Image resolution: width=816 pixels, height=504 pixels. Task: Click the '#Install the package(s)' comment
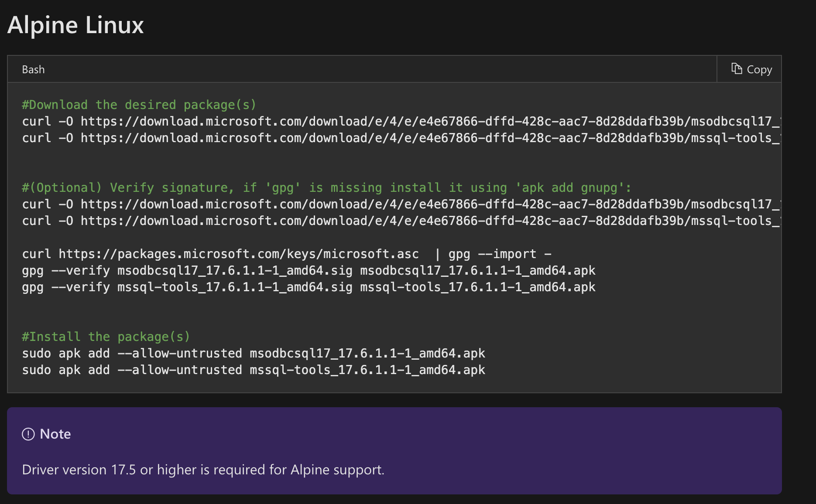tap(106, 337)
